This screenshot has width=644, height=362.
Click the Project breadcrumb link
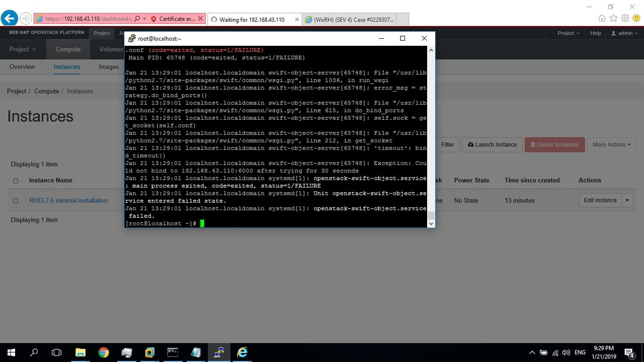click(17, 92)
